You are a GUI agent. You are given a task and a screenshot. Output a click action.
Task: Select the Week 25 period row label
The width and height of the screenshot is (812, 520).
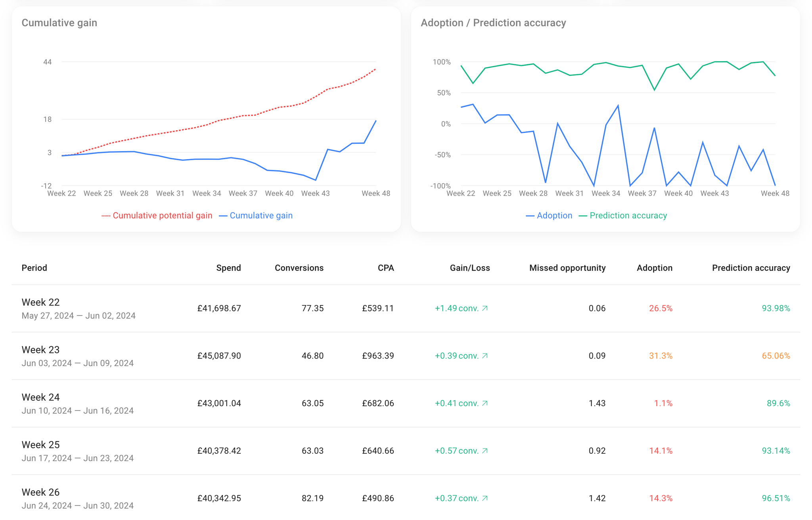[x=40, y=445]
